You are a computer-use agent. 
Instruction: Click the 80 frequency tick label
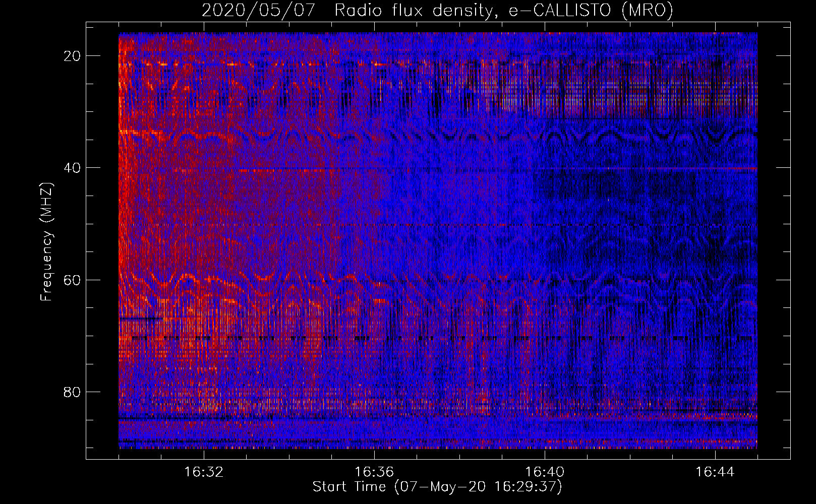pyautogui.click(x=72, y=392)
